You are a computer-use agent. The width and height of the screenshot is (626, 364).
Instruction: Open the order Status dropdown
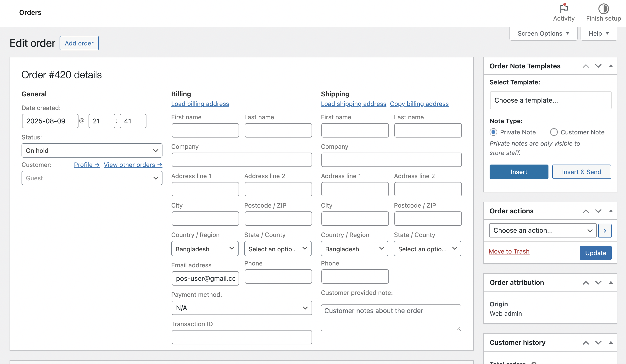[x=92, y=150]
